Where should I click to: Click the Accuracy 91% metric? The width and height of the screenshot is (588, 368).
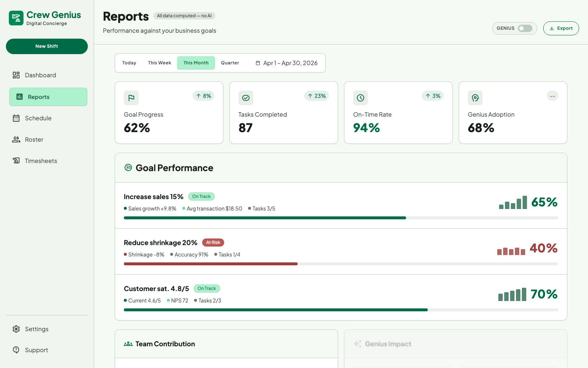[189, 255]
